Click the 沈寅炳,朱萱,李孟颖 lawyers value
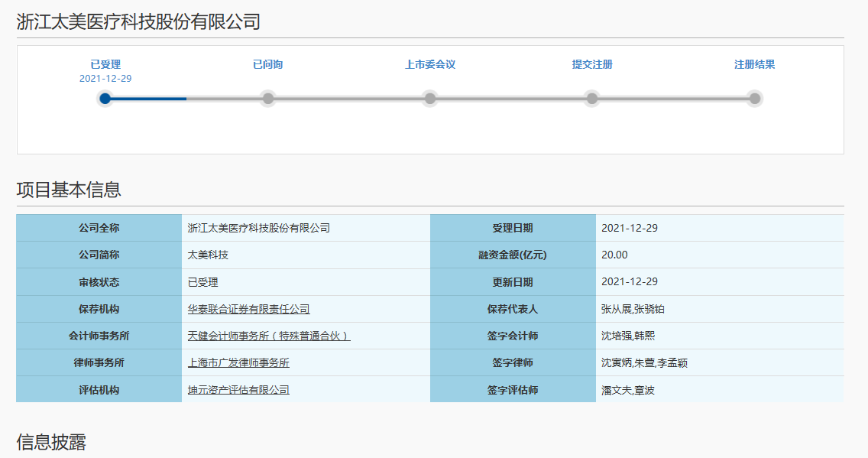Screen dimensions: 868x458 (644, 362)
